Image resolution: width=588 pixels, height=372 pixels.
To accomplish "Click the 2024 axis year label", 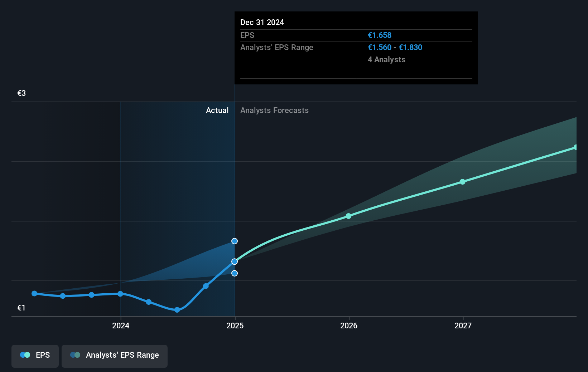I will [121, 325].
